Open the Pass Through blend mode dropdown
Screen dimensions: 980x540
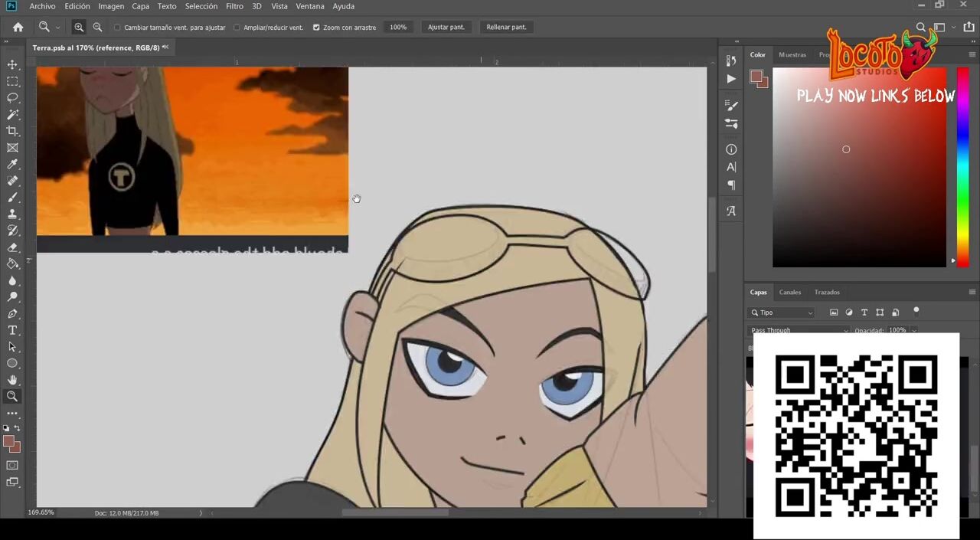tap(798, 330)
